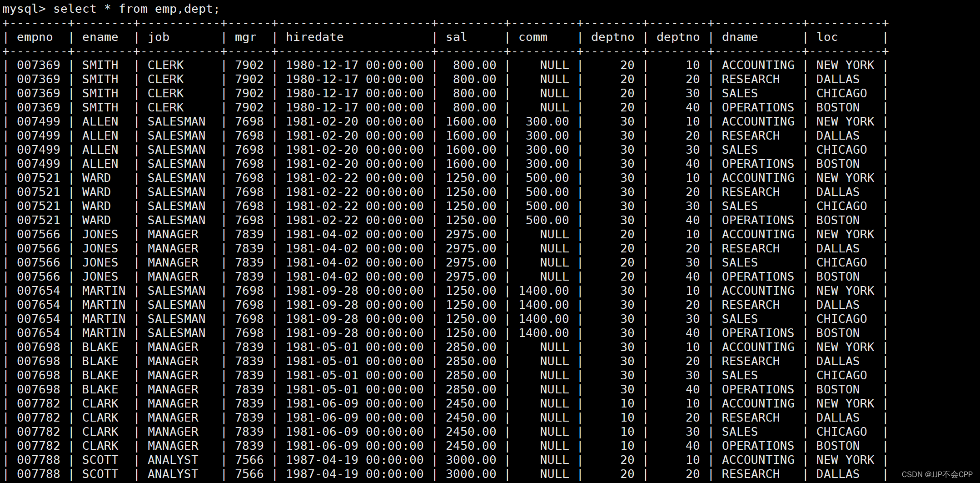
Task: Select the "dname" column header
Action: pyautogui.click(x=740, y=37)
